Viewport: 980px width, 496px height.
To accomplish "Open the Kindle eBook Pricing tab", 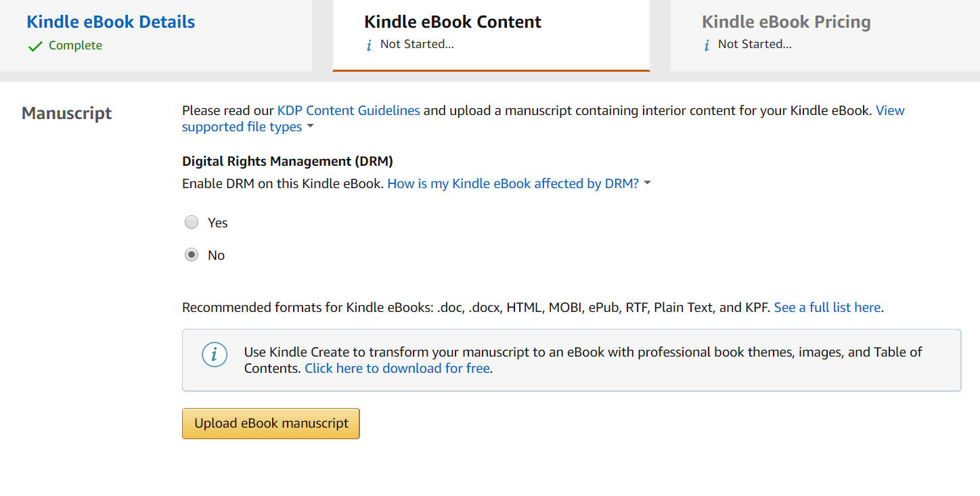I will 786,22.
